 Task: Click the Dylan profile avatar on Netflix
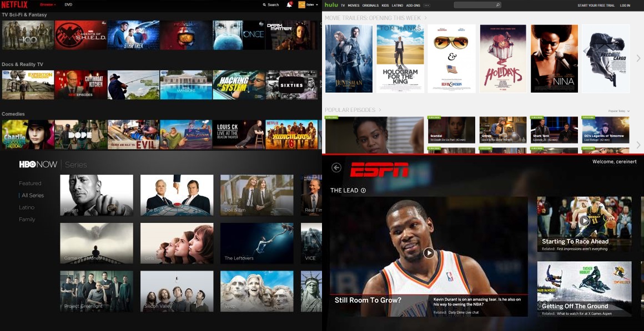point(301,5)
